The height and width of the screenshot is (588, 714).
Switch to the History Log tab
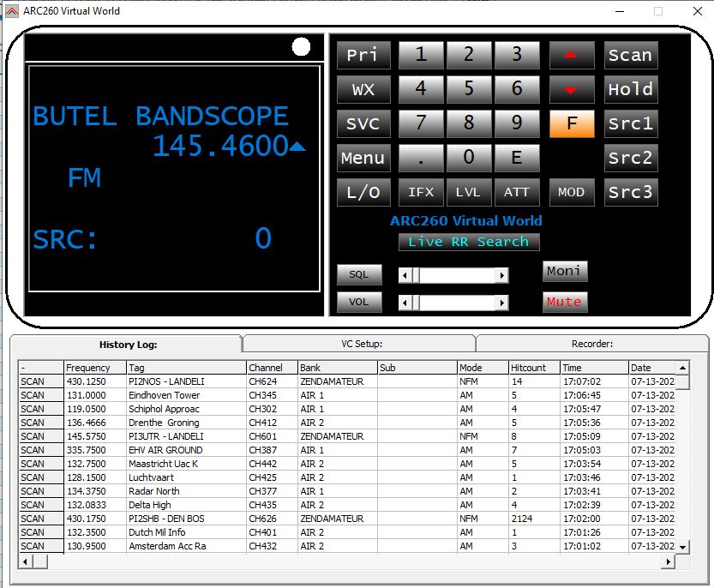[x=128, y=345]
